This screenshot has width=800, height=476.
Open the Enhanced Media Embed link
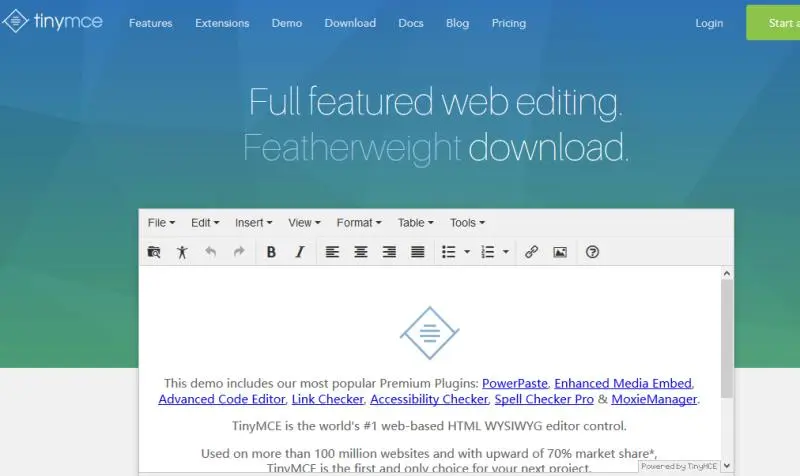pyautogui.click(x=623, y=383)
